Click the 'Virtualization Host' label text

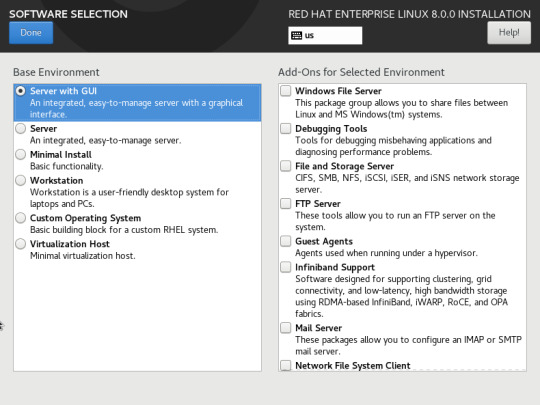(70, 244)
